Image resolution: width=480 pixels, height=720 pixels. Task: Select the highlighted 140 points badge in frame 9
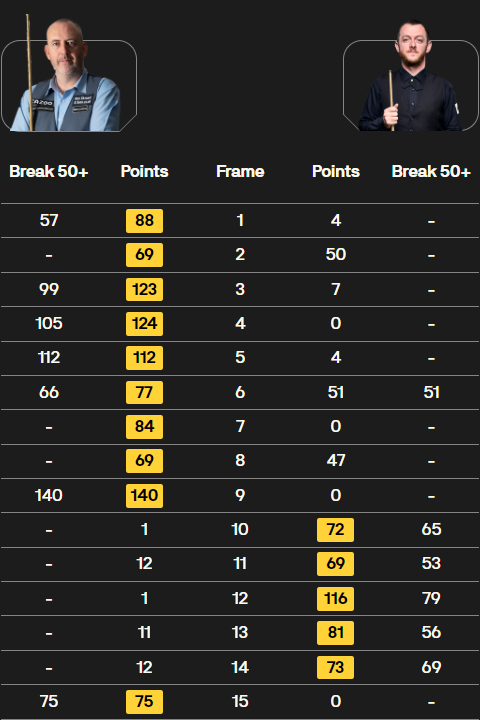click(x=144, y=495)
